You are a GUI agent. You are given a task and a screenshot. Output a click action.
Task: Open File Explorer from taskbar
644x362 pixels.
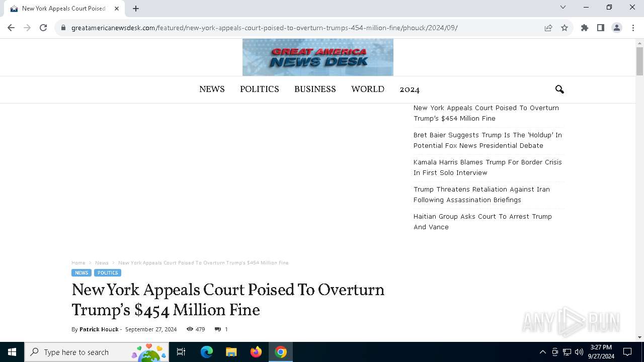tap(231, 352)
